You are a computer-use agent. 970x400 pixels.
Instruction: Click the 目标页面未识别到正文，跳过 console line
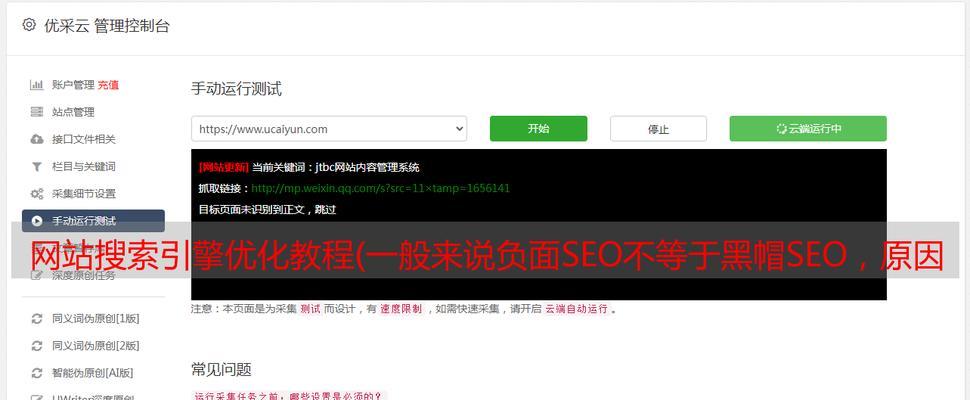pos(267,210)
